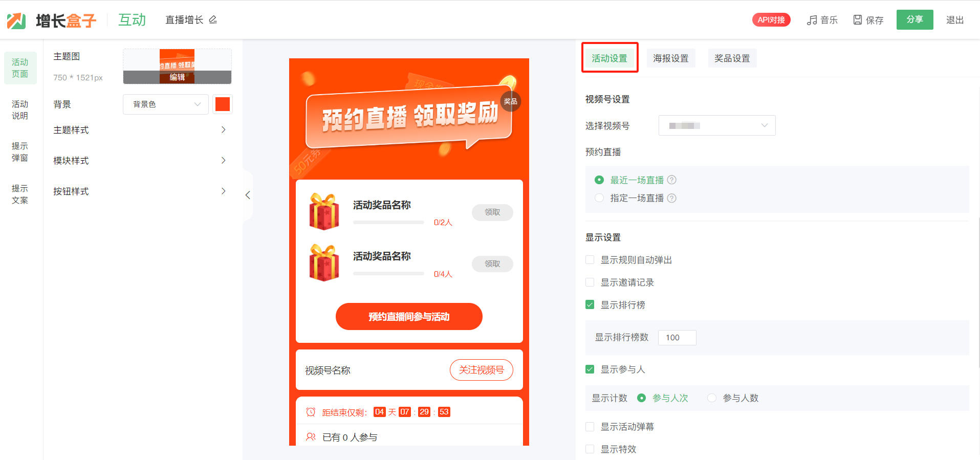This screenshot has height=460, width=980.
Task: Click the 保存 save disk icon
Action: [858, 20]
